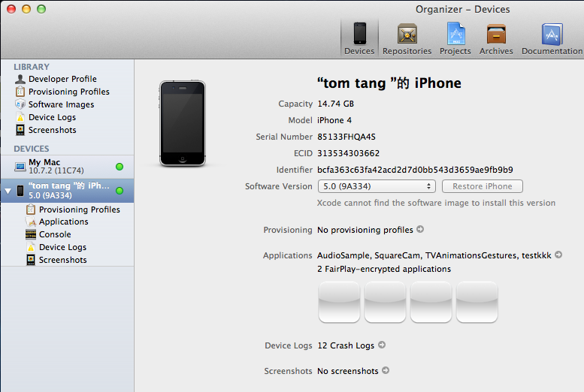Click the identifier bcfa363c63fa42acd2d7d0bb543d3659ae9fb9b9
This screenshot has width=584, height=392.
415,170
